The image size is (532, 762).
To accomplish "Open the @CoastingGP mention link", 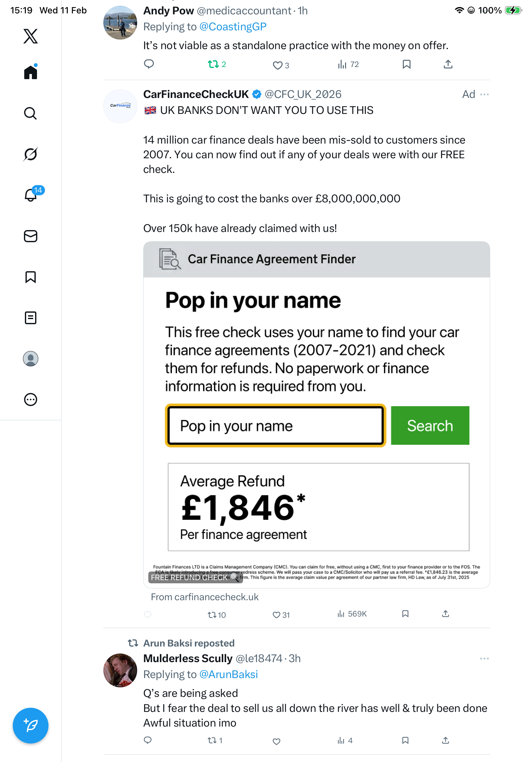I will point(233,27).
